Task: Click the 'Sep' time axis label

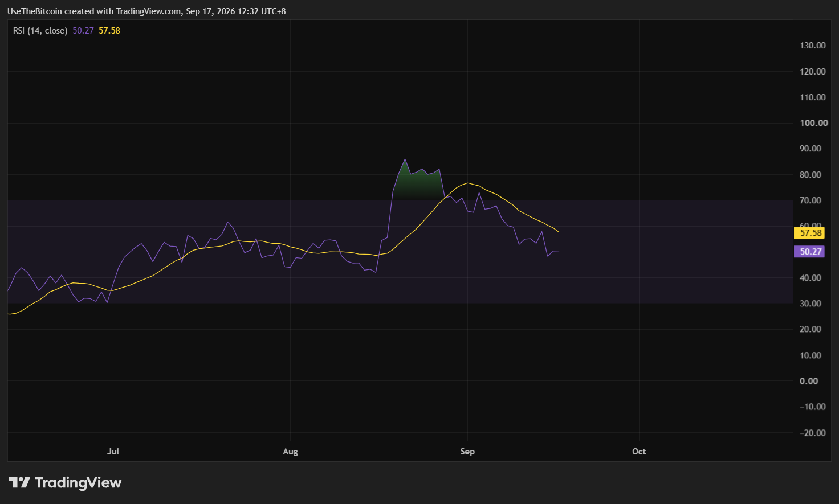Action: tap(467, 452)
